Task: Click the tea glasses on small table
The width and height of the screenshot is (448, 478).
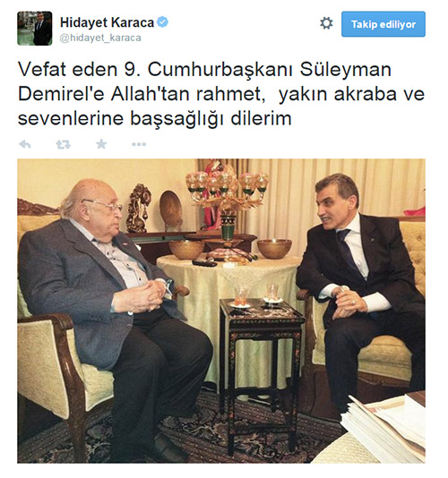Action: click(x=257, y=294)
